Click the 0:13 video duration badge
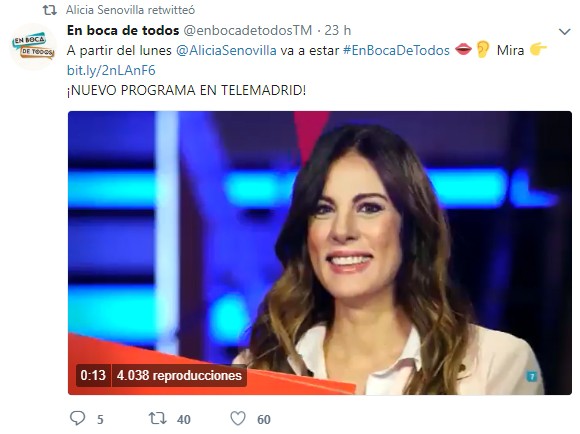The width and height of the screenshot is (580, 434). pyautogui.click(x=93, y=376)
